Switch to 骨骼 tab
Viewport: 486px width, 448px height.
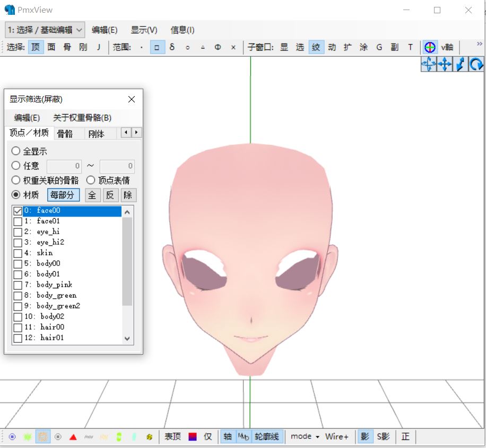(x=65, y=134)
